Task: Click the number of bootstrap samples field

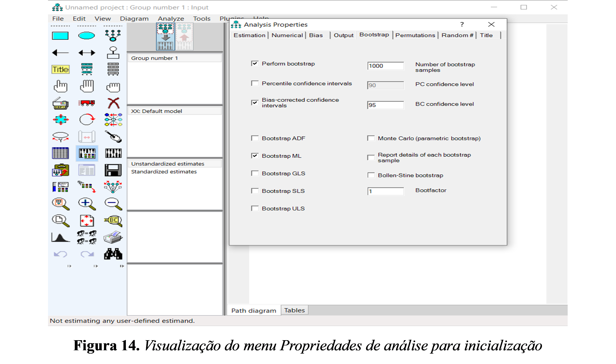Action: (x=385, y=66)
